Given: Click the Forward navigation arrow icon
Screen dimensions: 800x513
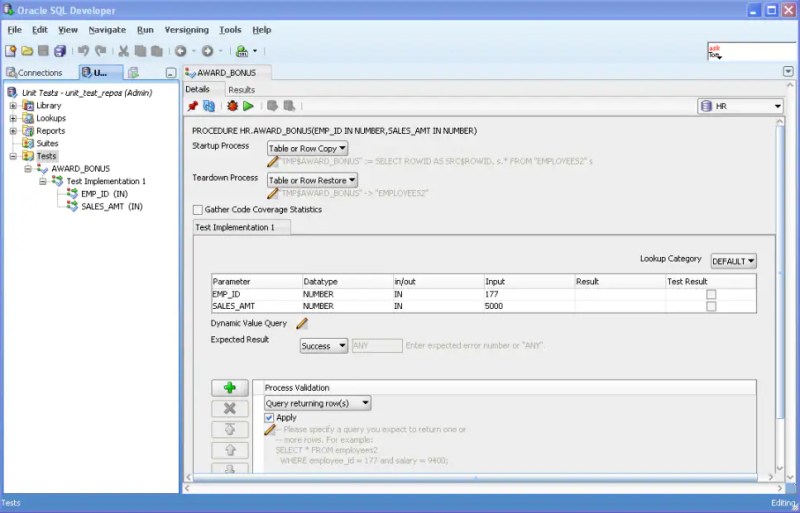Looking at the screenshot, I should click(207, 51).
